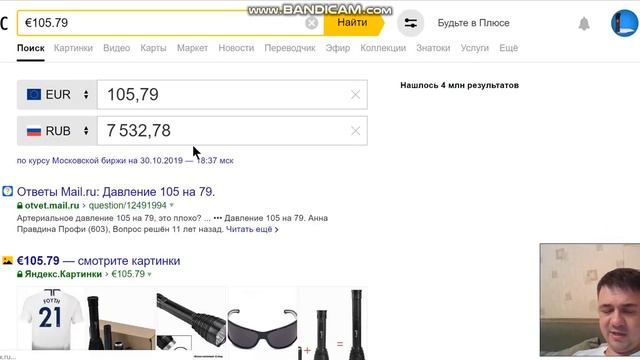
Task: Click the otvet.mail.ru green URL
Action: pos(52,205)
